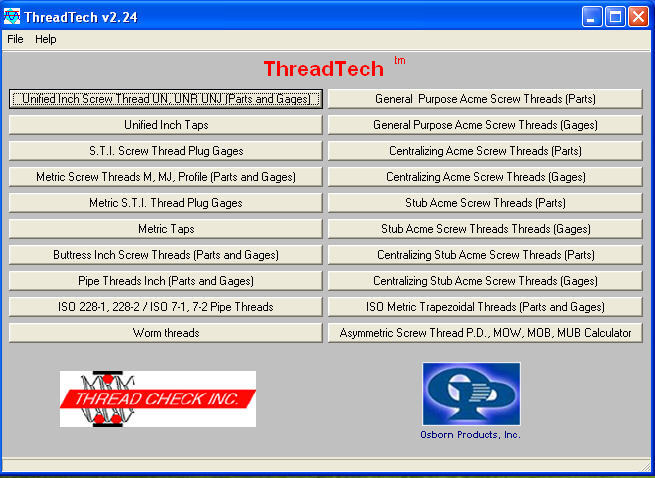Open Stub Acme Screw Threads (Parts)
This screenshot has height=478, width=655.
click(x=485, y=203)
